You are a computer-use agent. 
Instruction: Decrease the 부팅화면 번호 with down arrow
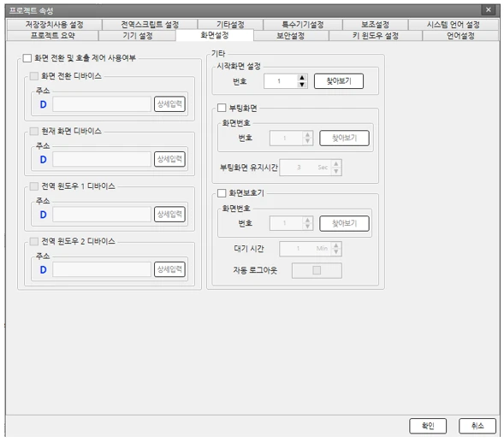307,142
